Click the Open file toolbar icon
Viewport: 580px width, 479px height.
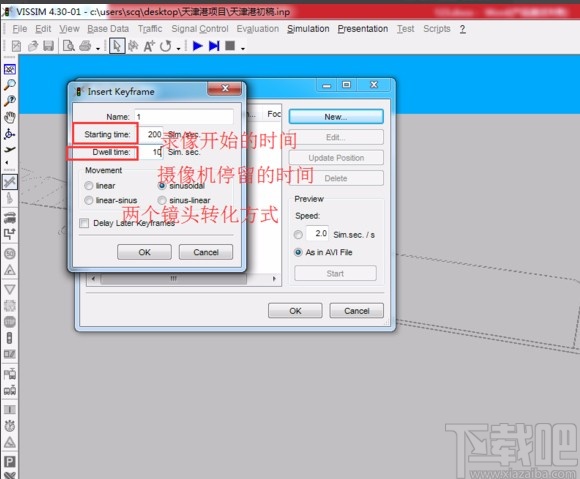[x=33, y=46]
